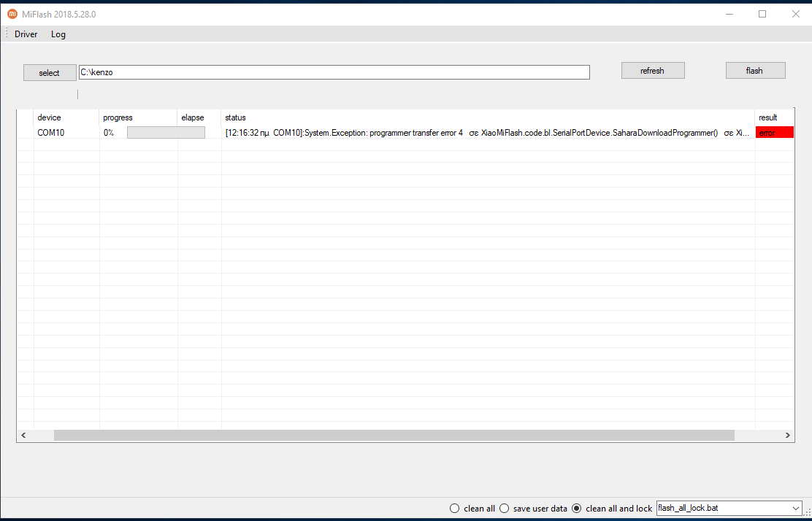Click the red error result cell

(x=774, y=133)
